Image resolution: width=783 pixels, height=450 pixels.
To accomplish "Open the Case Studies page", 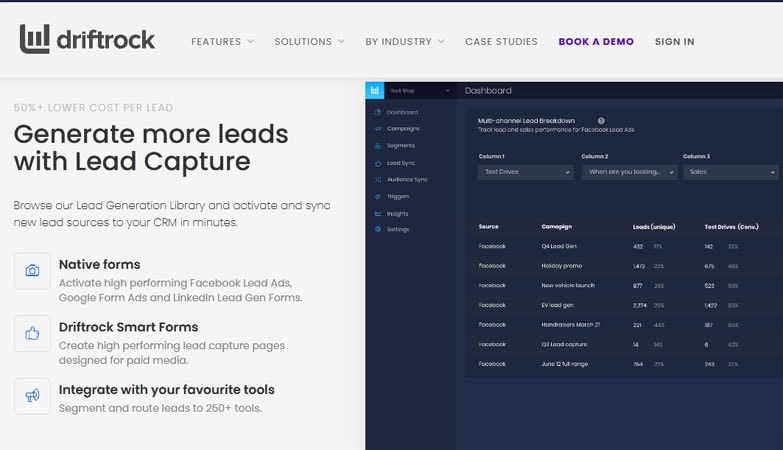I will [501, 42].
